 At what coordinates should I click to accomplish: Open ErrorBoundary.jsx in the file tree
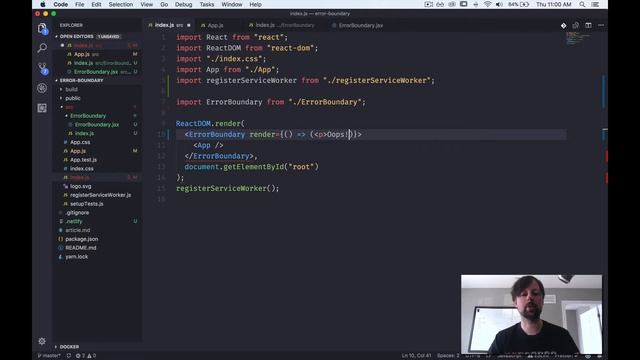pos(98,124)
